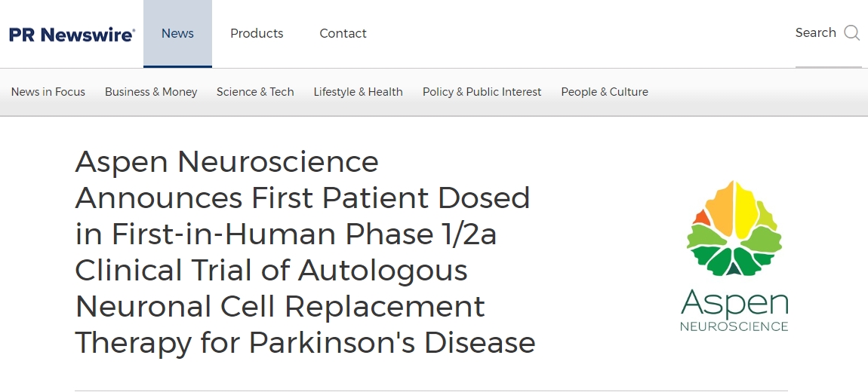Click the Aspen Neuroscience headline first line

click(226, 162)
